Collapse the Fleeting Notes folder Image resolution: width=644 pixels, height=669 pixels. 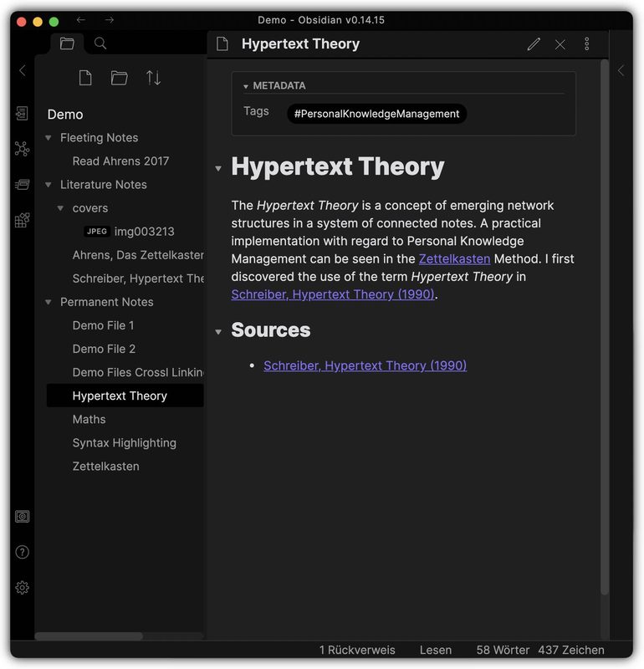[49, 138]
